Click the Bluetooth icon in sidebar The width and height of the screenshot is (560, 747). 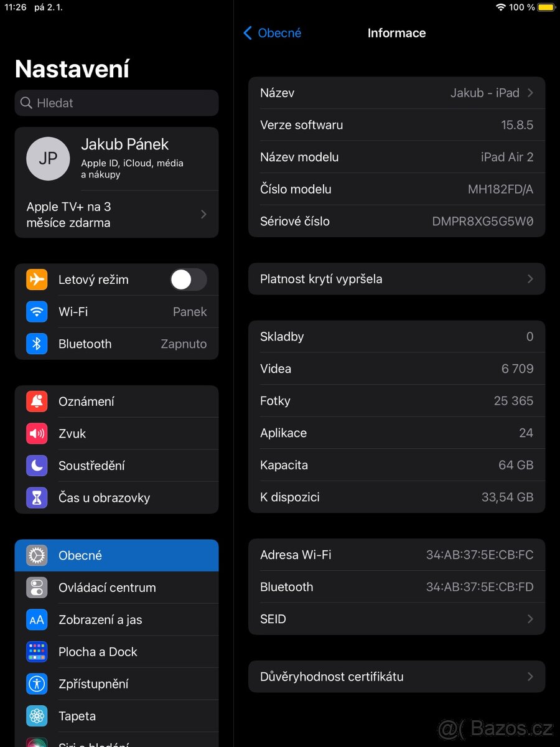[x=37, y=344]
